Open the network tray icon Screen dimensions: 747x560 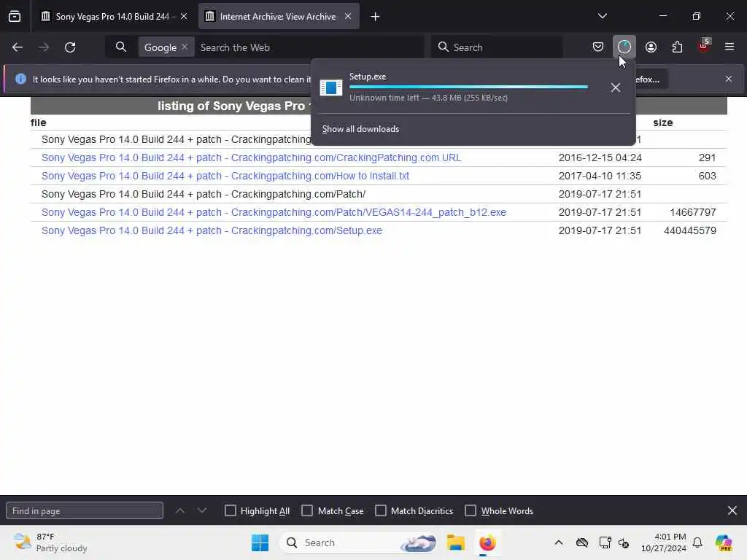coord(605,542)
